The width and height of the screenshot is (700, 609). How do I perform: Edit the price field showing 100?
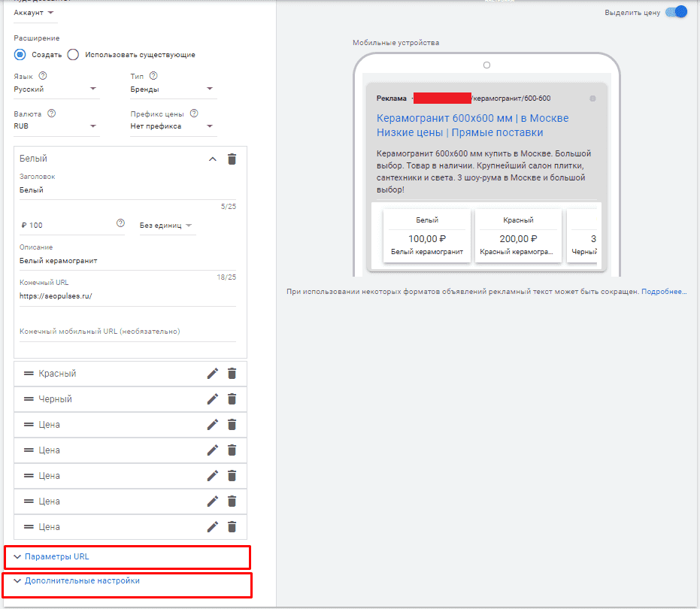(72, 226)
